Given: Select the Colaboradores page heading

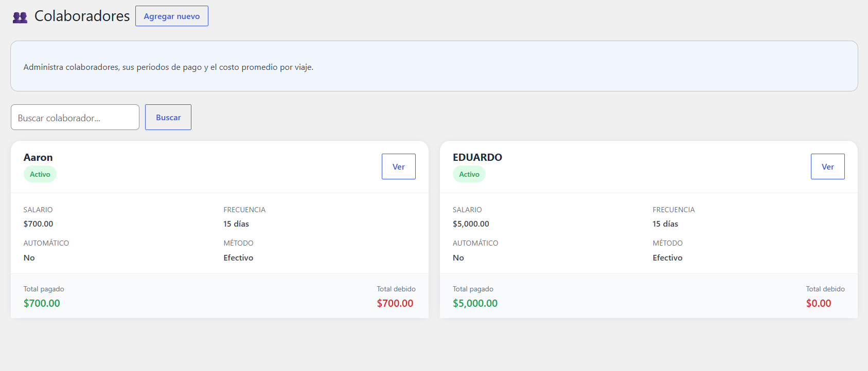Looking at the screenshot, I should [x=82, y=16].
